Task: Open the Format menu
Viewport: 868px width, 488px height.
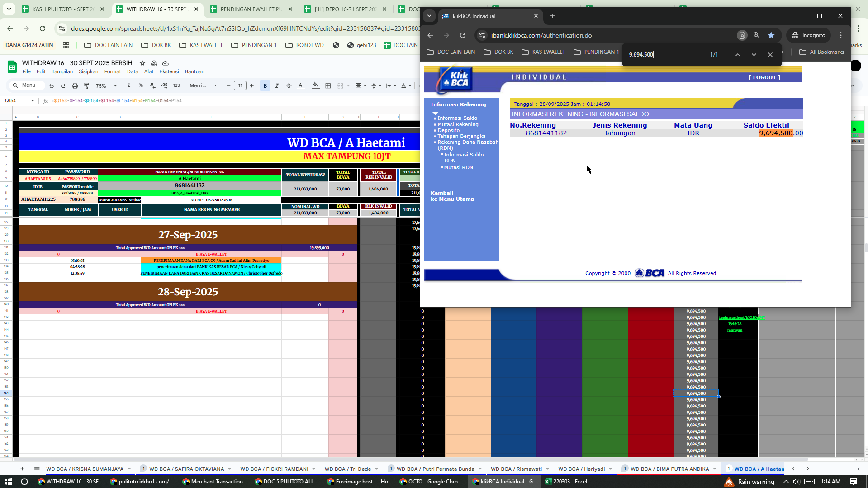Action: pos(113,71)
